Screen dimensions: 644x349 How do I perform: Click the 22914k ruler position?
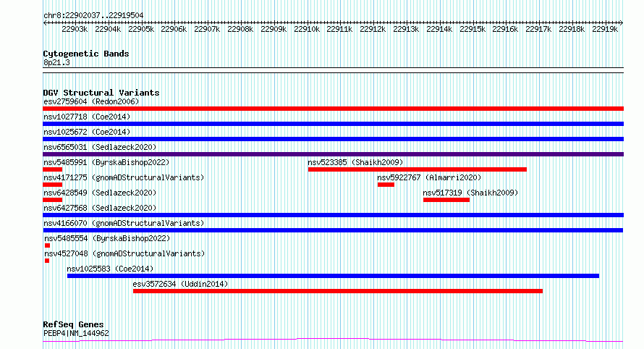click(x=439, y=29)
